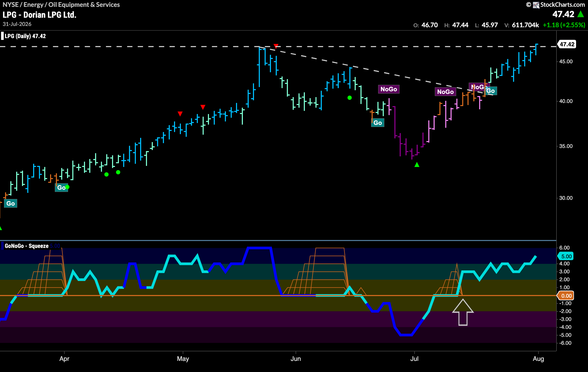Click the 'LPG (Daily) 47.42' legend label
The width and height of the screenshot is (588, 372).
tap(25, 36)
